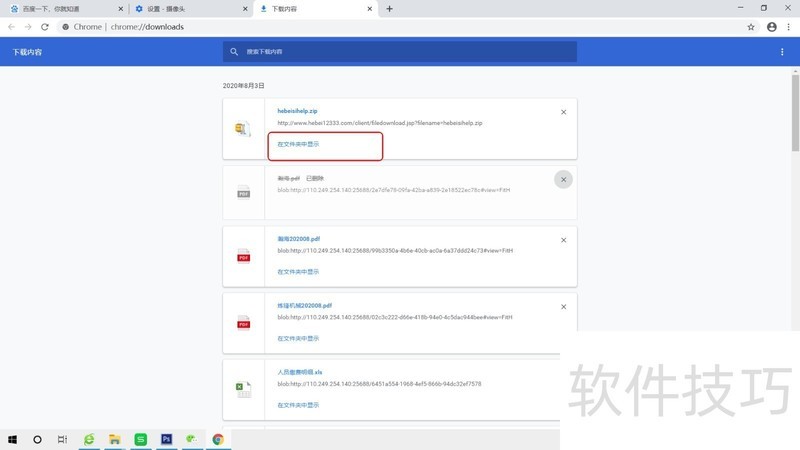Show the xls file in folder

tap(298, 405)
